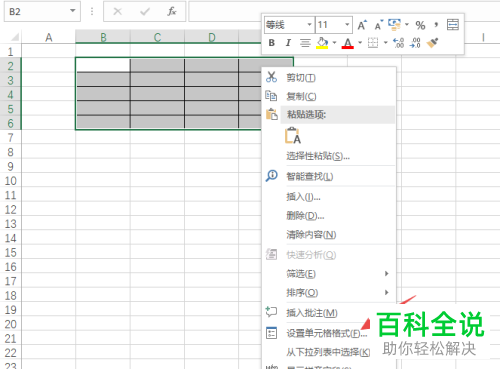Click the smart lookup magnifier icon
This screenshot has height=369, width=500.
[272, 175]
